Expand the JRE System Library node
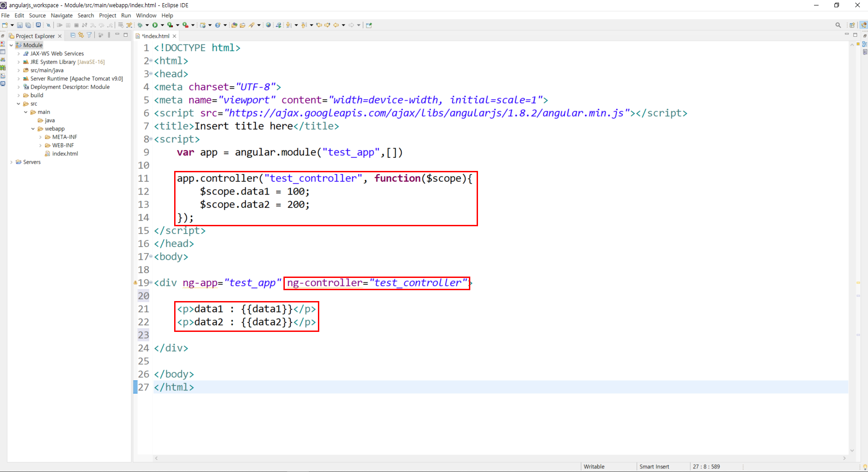The width and height of the screenshot is (868, 472). point(19,62)
